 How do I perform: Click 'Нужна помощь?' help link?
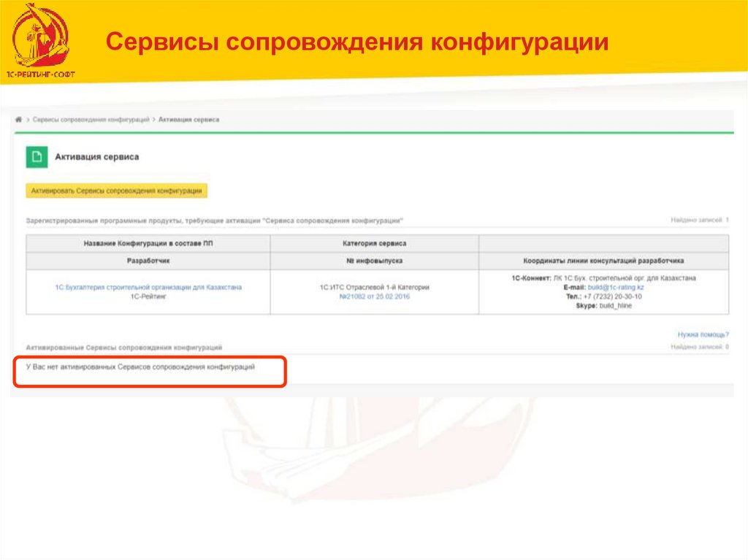pos(703,334)
